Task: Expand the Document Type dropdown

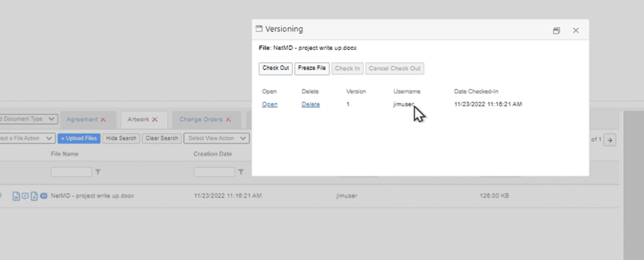Action: 28,119
